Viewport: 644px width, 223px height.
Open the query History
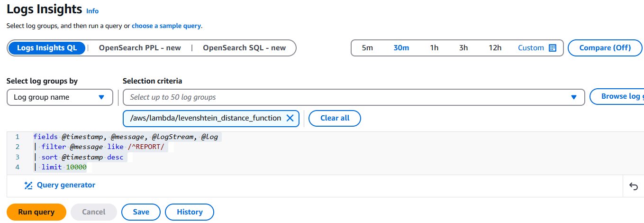(x=190, y=212)
